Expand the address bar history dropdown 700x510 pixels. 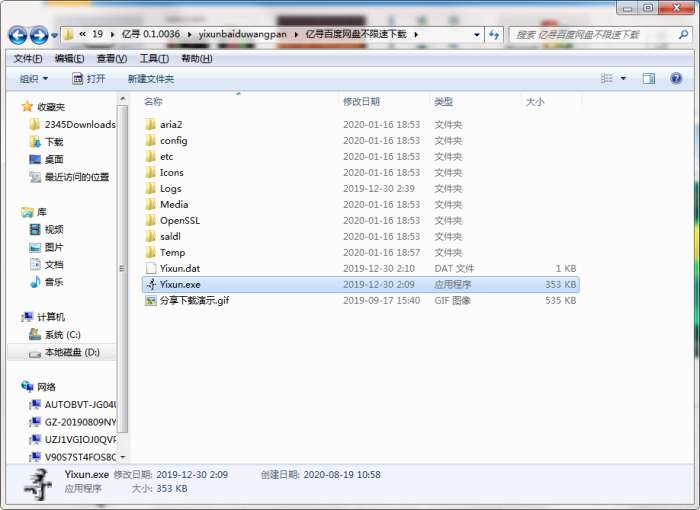click(x=477, y=34)
